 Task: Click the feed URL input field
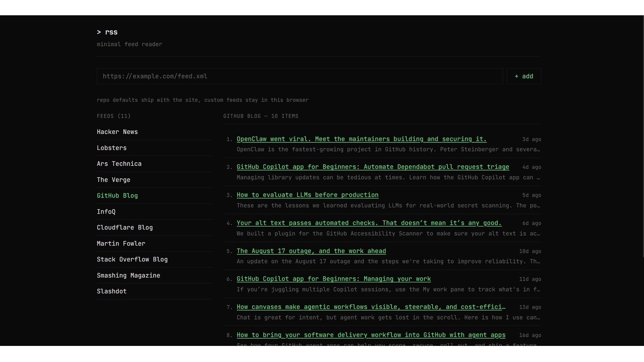pyautogui.click(x=300, y=76)
